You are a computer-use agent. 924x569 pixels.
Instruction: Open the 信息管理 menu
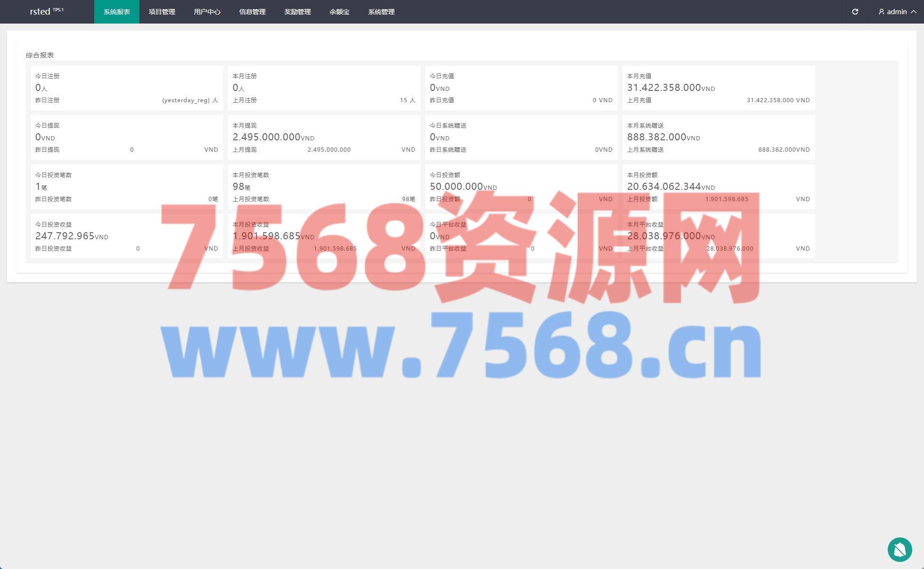coord(252,12)
